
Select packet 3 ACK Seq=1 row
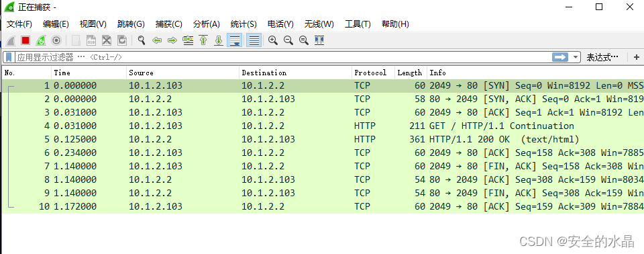(x=323, y=112)
